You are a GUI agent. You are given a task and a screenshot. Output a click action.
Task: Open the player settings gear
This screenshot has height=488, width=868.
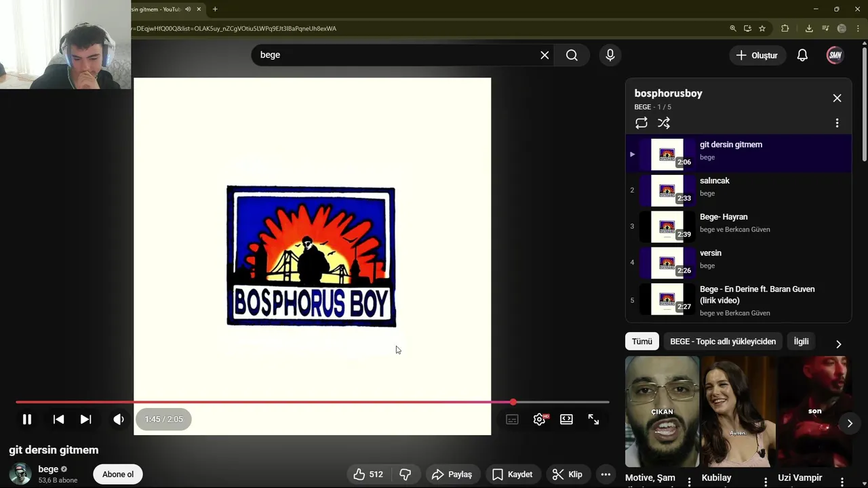point(540,420)
